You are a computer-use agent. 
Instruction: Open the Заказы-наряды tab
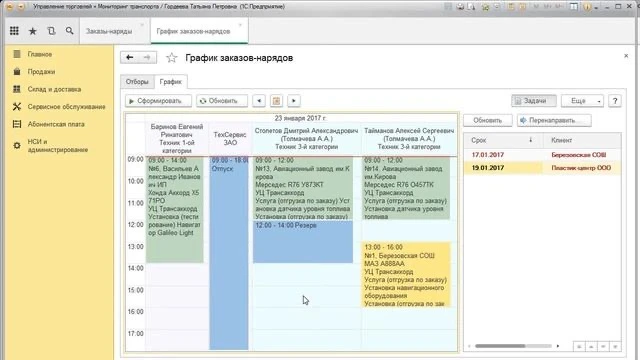pyautogui.click(x=109, y=31)
